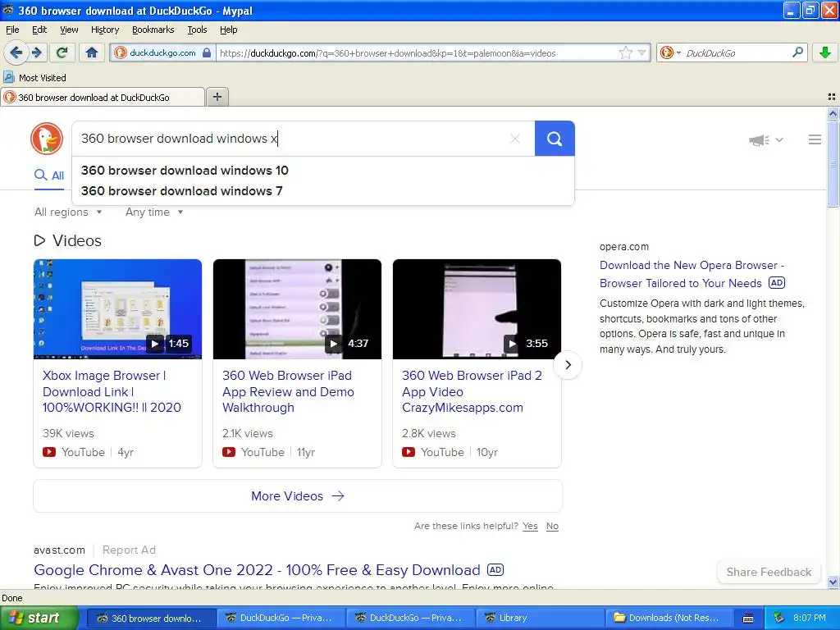The image size is (840, 630).
Task: Clear the search box with X
Action: [x=515, y=139]
